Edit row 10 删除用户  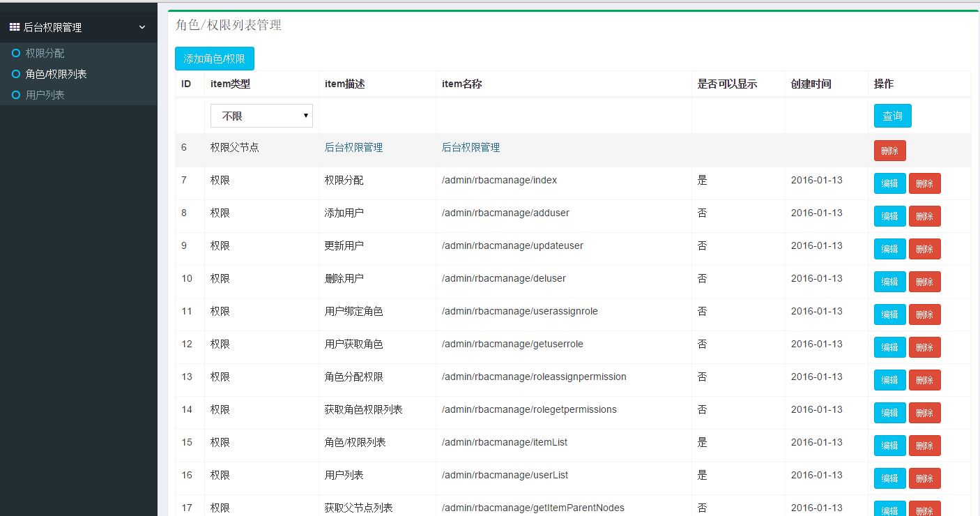tap(890, 282)
